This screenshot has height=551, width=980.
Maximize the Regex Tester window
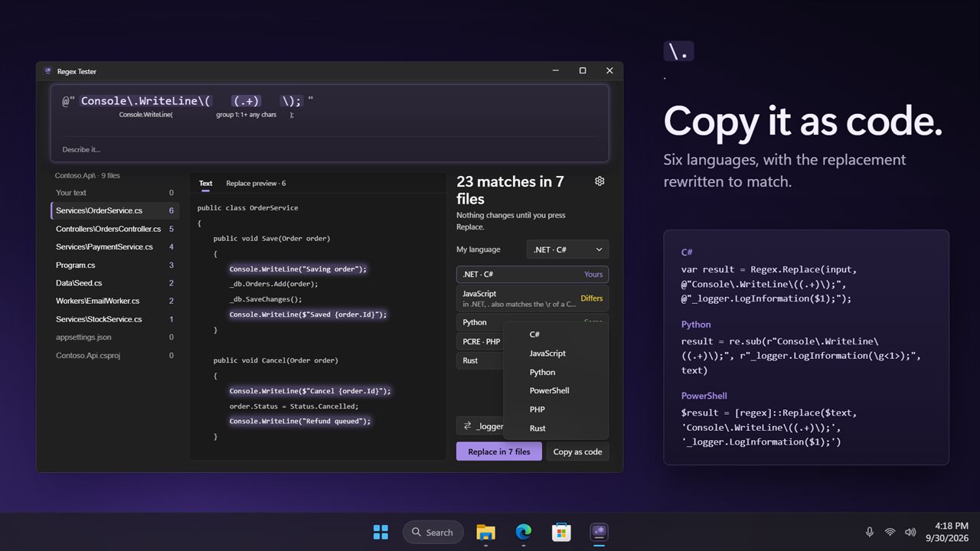(x=583, y=70)
